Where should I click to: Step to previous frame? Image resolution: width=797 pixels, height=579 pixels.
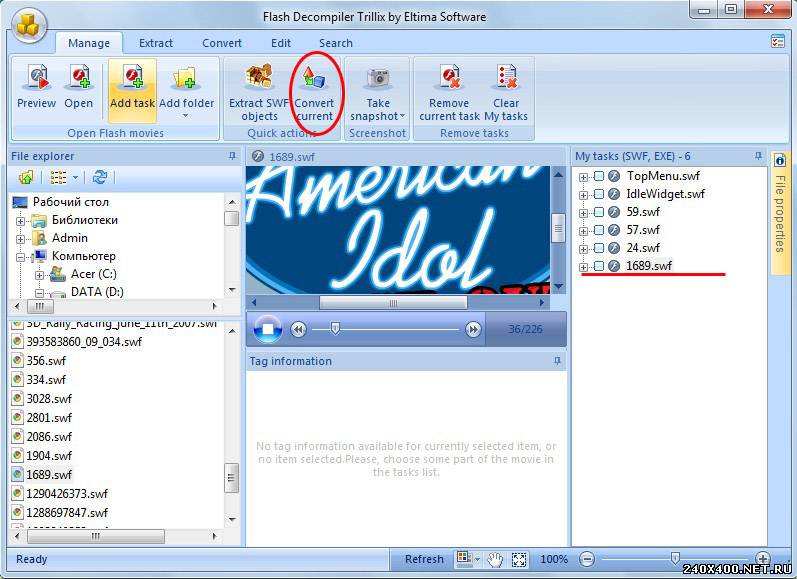click(298, 329)
